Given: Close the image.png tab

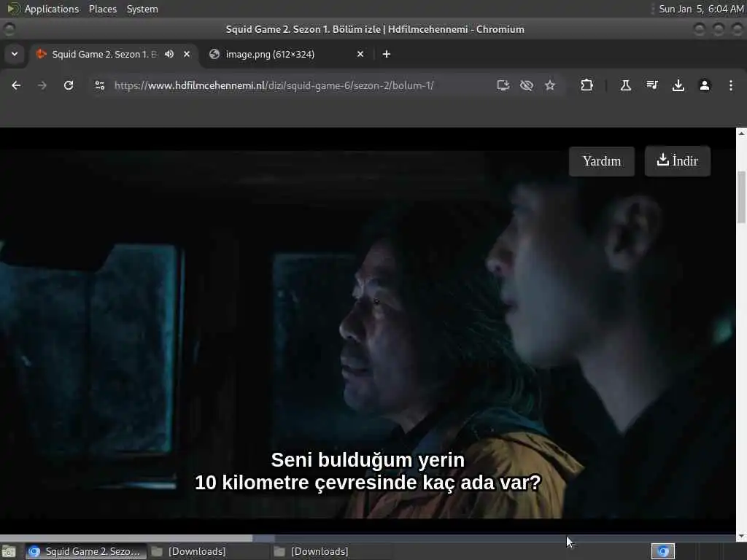Looking at the screenshot, I should click(x=360, y=54).
